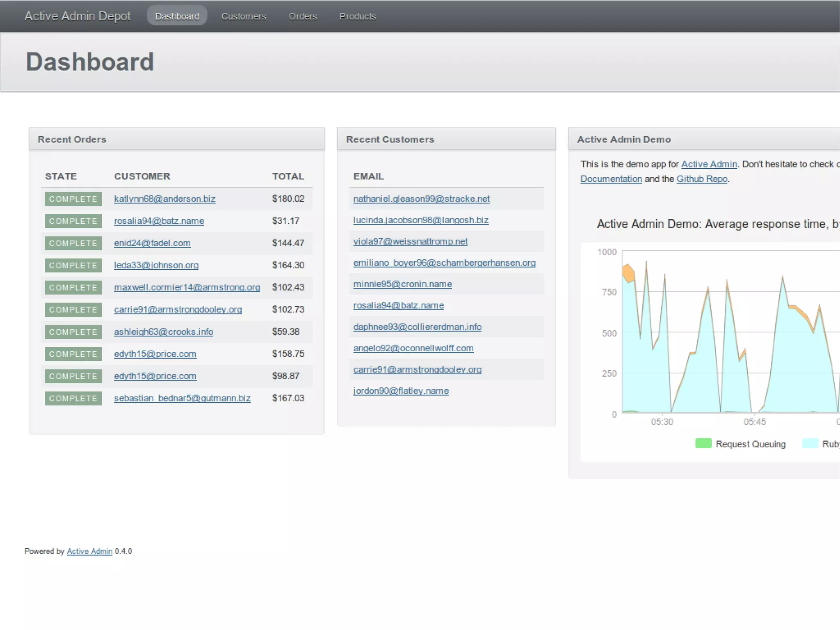Viewport: 840px width, 630px height.
Task: Go to the Products menu item
Action: click(x=357, y=16)
